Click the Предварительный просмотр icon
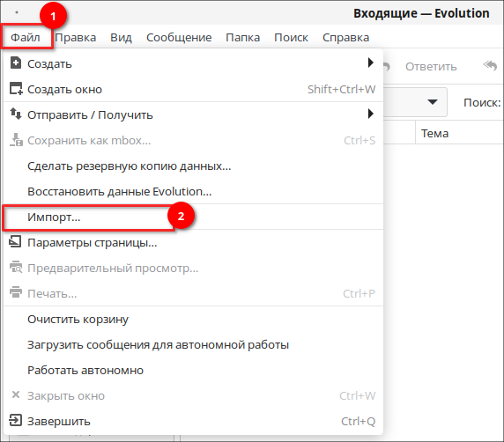The width and height of the screenshot is (504, 442). (x=16, y=268)
